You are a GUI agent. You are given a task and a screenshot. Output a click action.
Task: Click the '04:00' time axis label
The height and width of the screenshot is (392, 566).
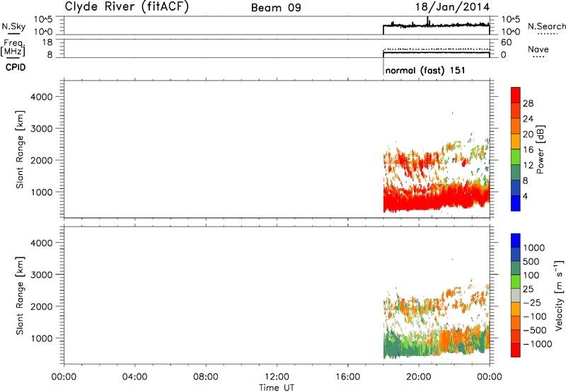click(134, 377)
